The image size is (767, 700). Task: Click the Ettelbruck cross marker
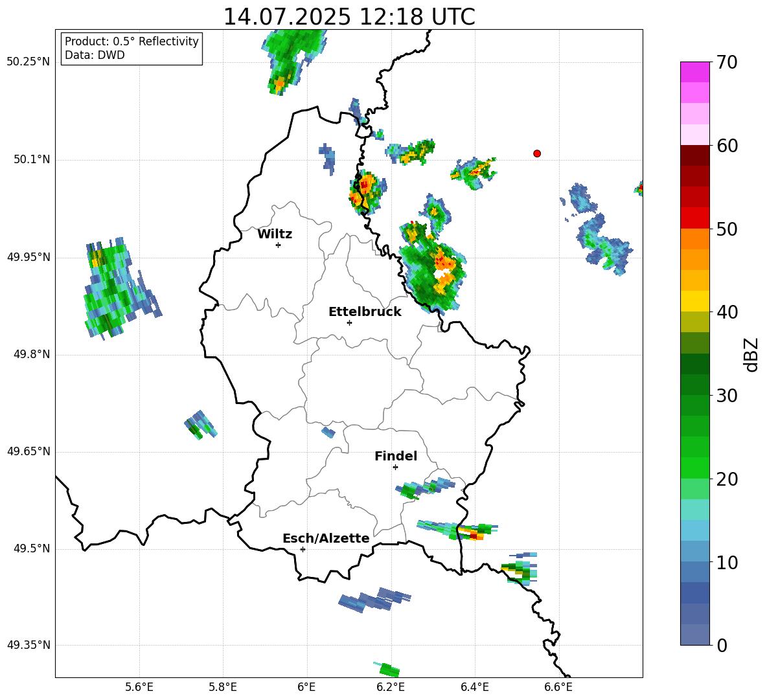(349, 322)
